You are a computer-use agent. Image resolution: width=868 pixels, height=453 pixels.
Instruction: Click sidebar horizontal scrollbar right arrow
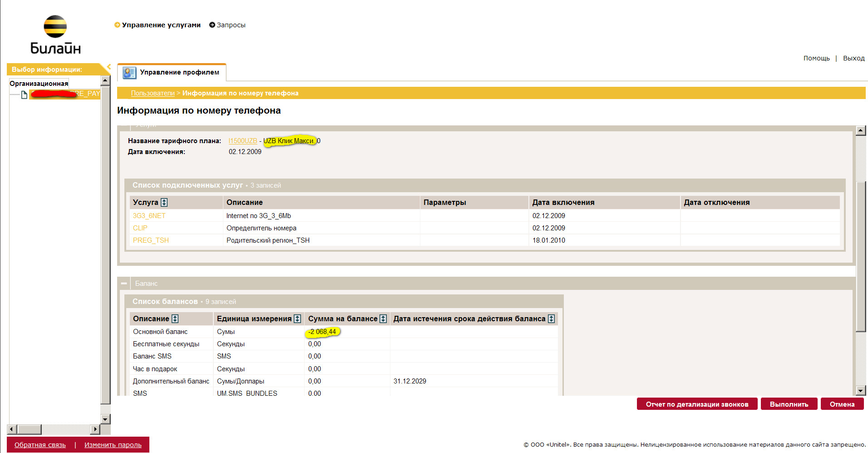(x=95, y=429)
